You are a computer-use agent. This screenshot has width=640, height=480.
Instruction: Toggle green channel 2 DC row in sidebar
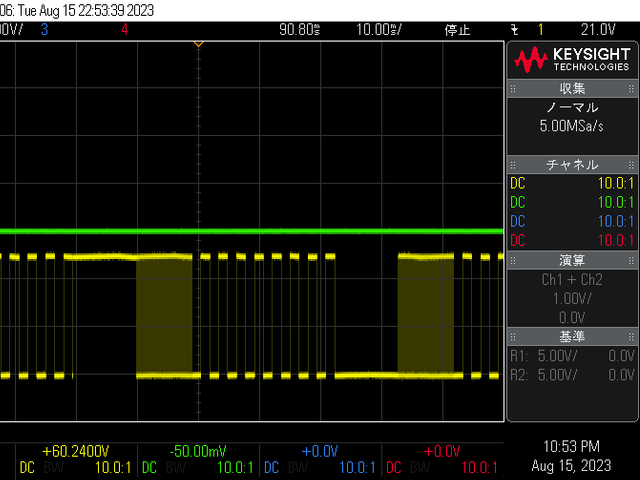(x=572, y=202)
